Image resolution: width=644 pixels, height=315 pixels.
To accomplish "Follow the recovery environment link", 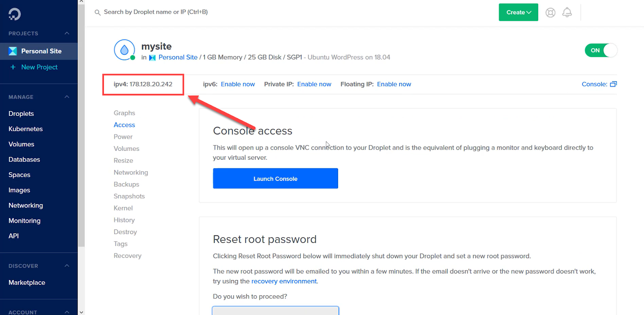I will 284,281.
